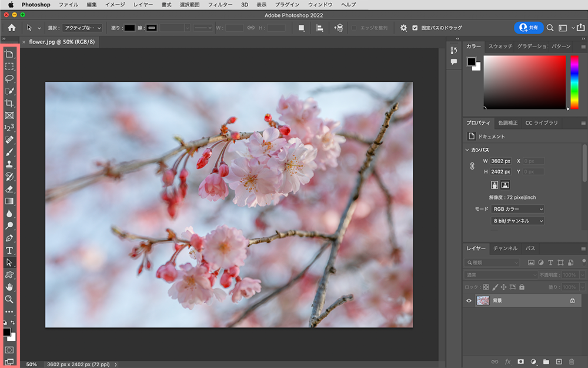Select the History Brush tool

pyautogui.click(x=9, y=177)
